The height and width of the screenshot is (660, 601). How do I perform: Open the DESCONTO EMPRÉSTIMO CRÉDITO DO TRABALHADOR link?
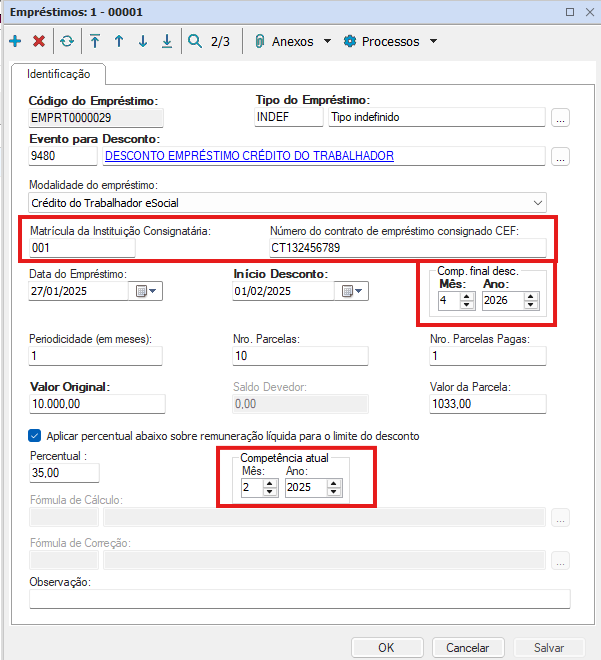pos(249,156)
